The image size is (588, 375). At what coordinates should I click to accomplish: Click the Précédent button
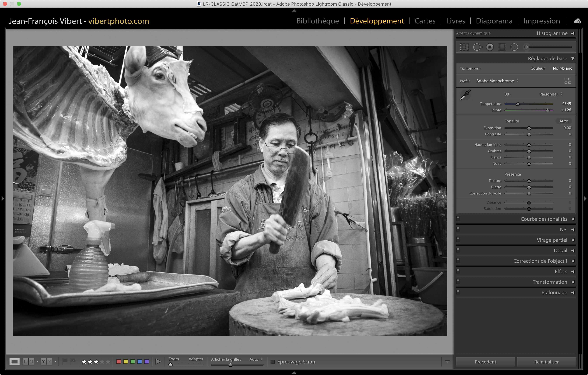[485, 362]
